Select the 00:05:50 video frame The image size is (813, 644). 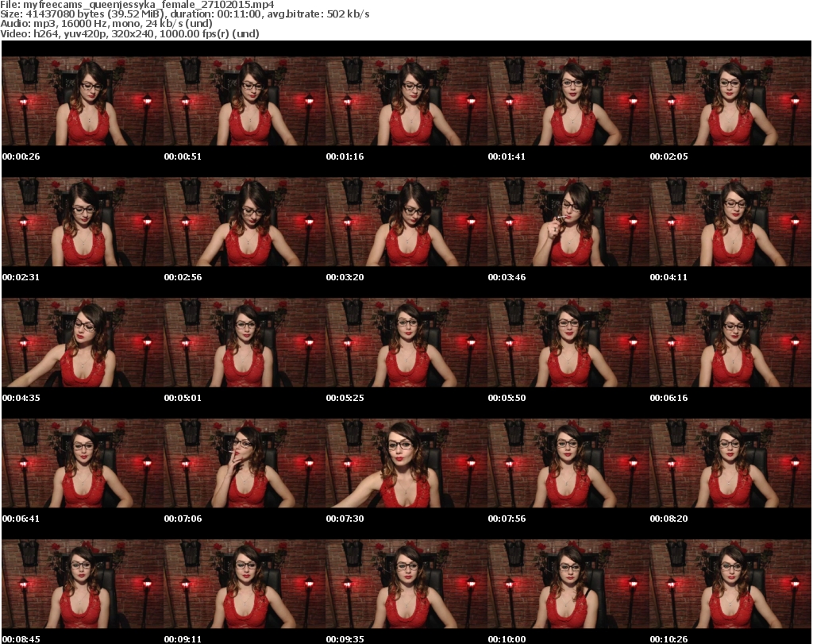[568, 343]
